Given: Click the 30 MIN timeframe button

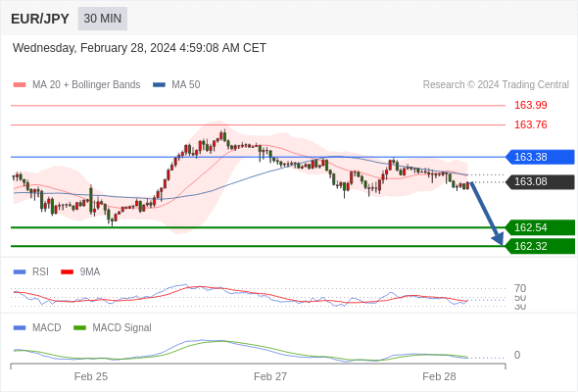Looking at the screenshot, I should 103,19.
